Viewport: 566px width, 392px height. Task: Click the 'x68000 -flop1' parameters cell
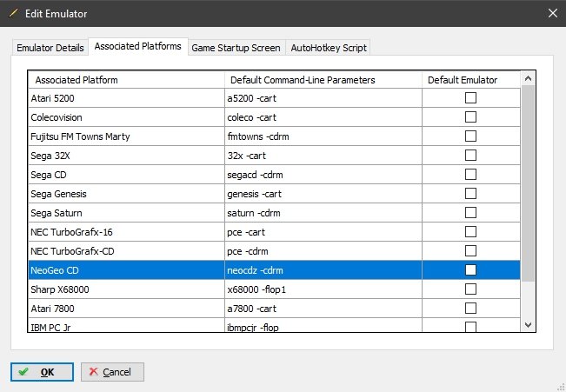pos(323,289)
